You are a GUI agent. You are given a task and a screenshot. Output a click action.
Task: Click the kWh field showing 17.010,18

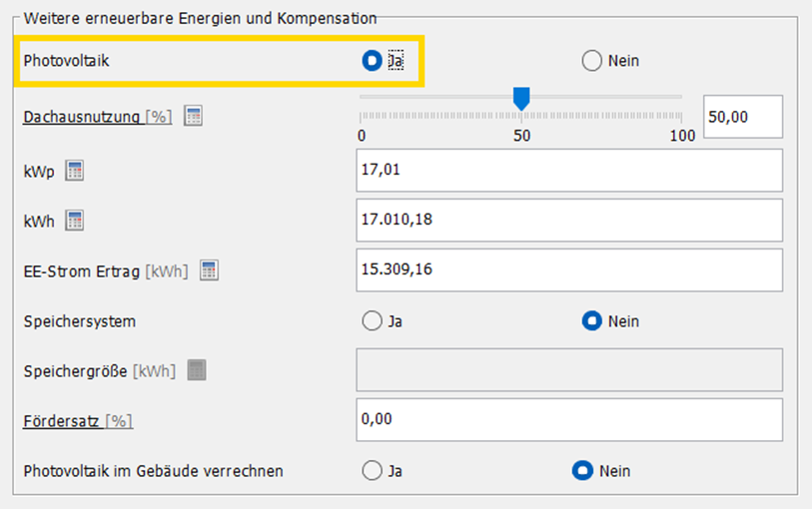pos(569,220)
